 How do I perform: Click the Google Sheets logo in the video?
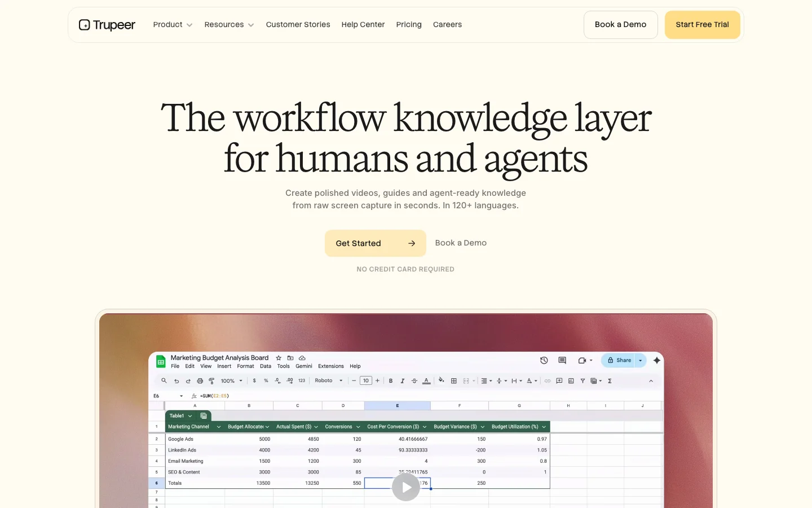click(x=161, y=362)
